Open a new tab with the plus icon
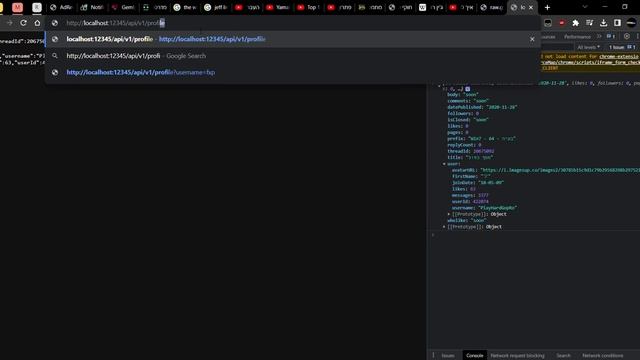 [547, 7]
